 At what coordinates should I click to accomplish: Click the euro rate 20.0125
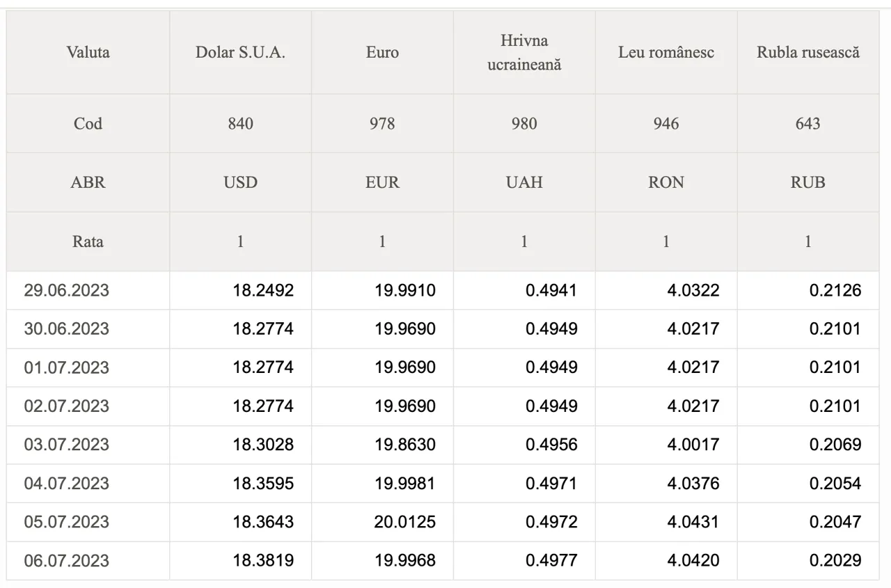point(404,522)
